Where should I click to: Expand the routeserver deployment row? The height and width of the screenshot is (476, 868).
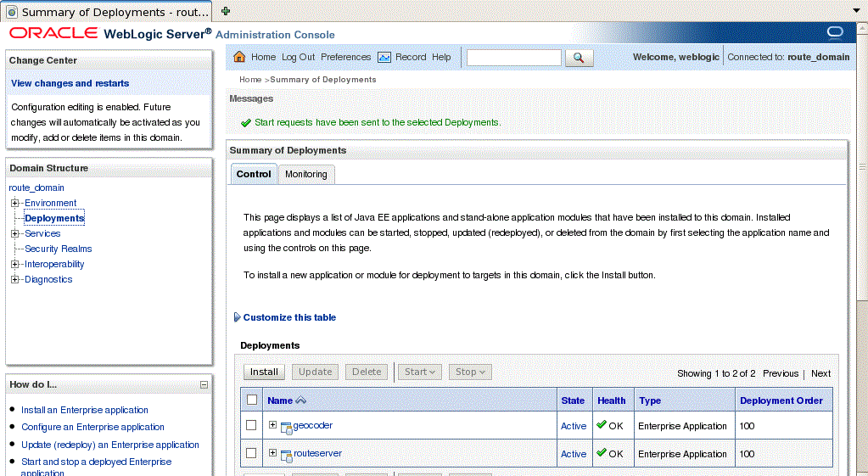point(272,452)
